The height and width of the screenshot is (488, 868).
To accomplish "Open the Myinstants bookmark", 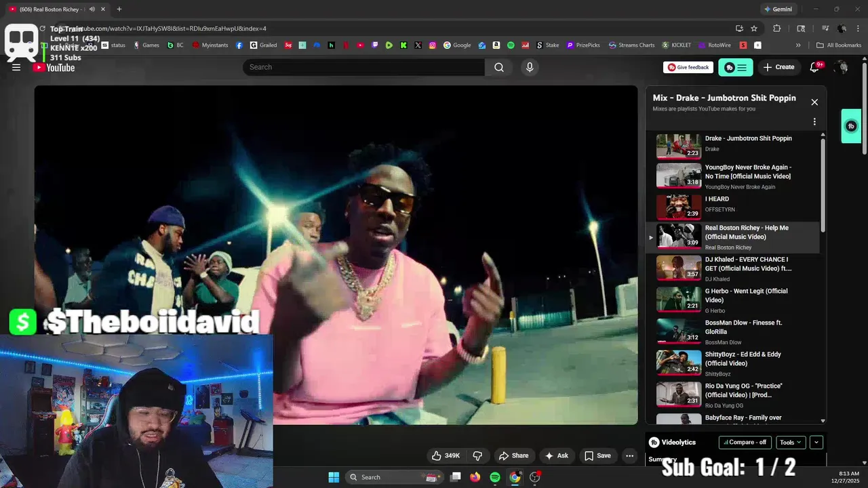I will (x=210, y=45).
